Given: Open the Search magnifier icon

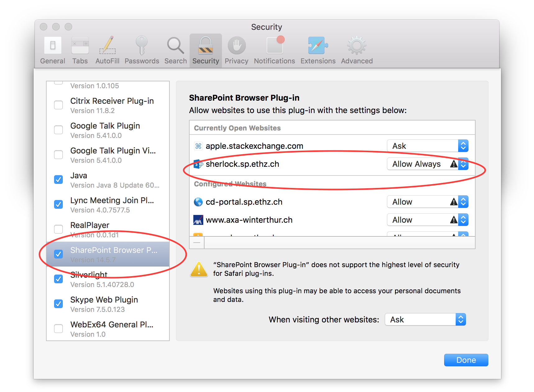Looking at the screenshot, I should [x=176, y=45].
